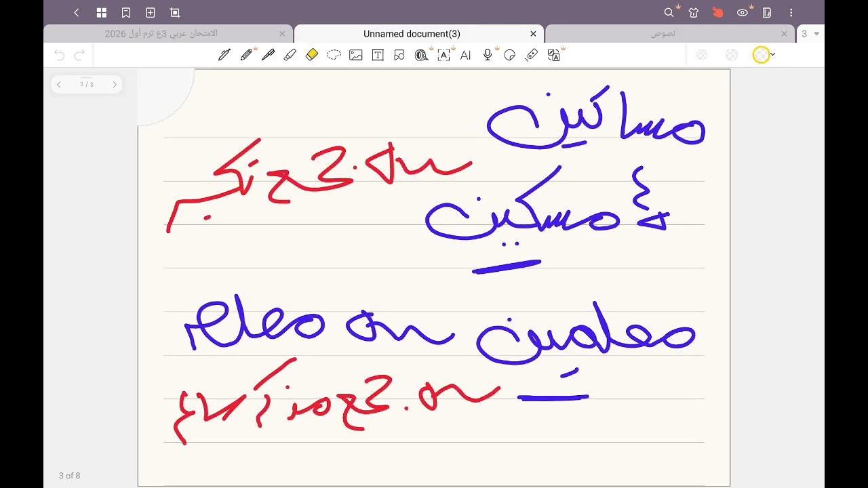Viewport: 868px width, 488px height.
Task: Select the crop/screenshot tool in top bar
Action: pos(174,12)
